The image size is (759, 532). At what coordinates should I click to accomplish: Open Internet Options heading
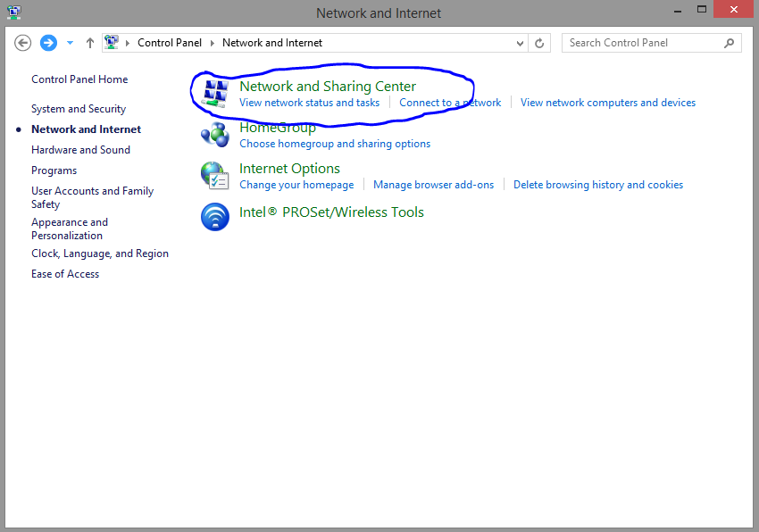pos(289,169)
